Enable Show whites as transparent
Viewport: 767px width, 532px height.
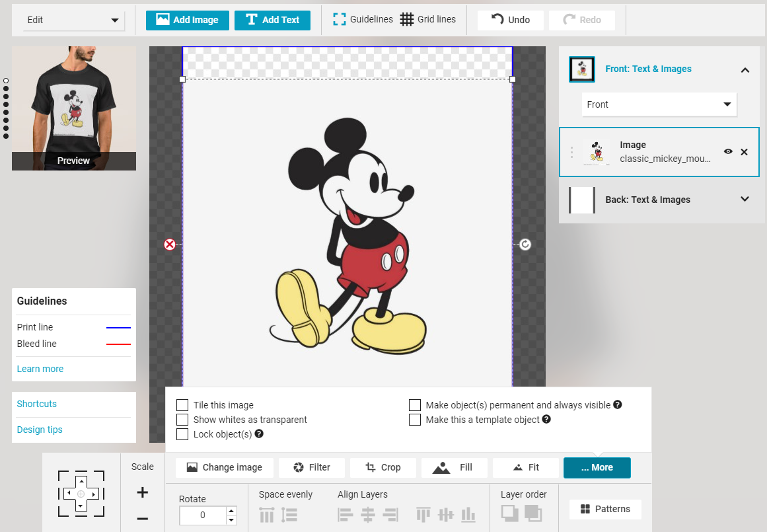coord(182,420)
